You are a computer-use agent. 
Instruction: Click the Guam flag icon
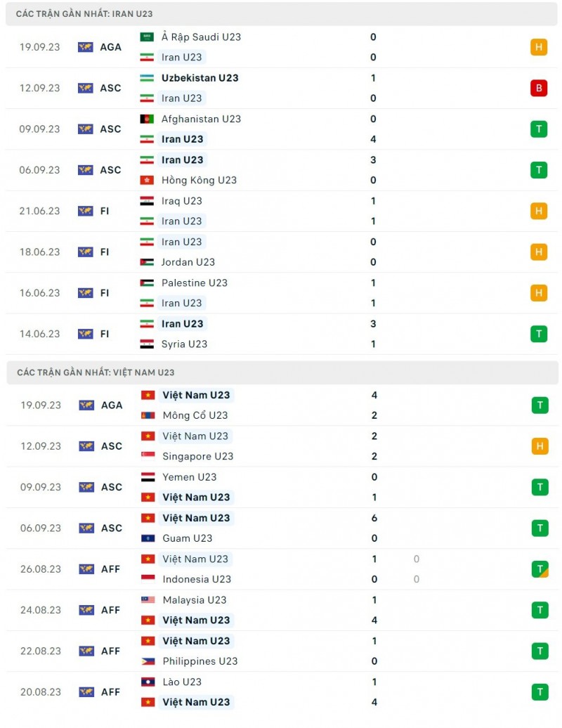point(148,538)
